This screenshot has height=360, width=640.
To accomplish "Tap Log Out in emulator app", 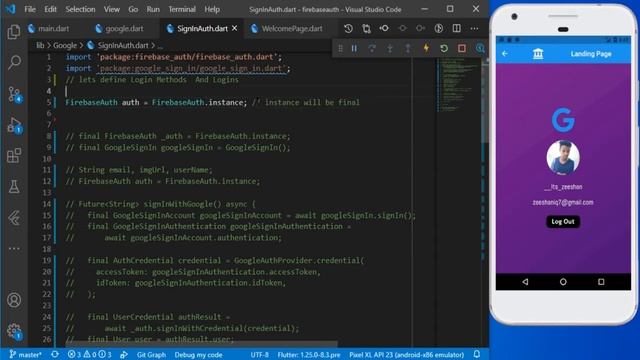I will click(x=563, y=222).
